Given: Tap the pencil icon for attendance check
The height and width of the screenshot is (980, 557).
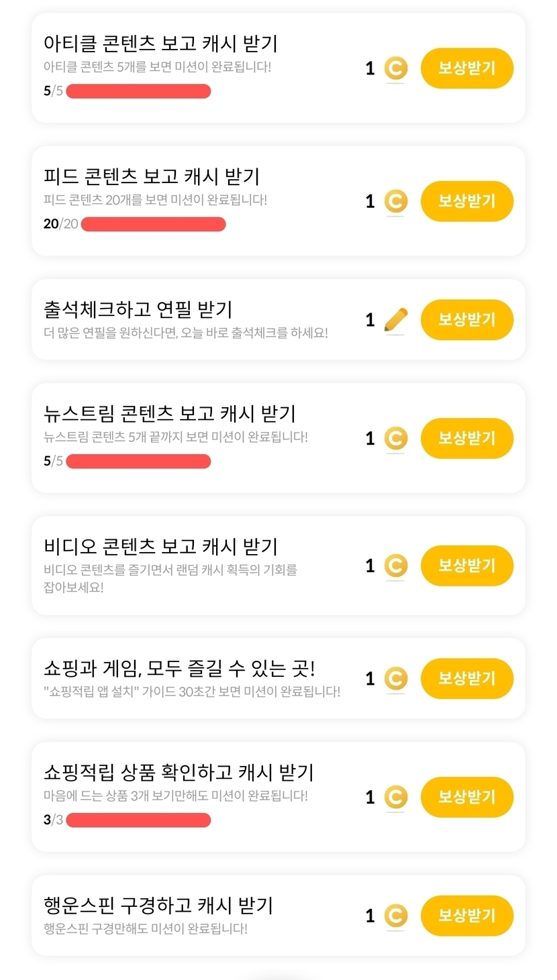Looking at the screenshot, I should 396,320.
